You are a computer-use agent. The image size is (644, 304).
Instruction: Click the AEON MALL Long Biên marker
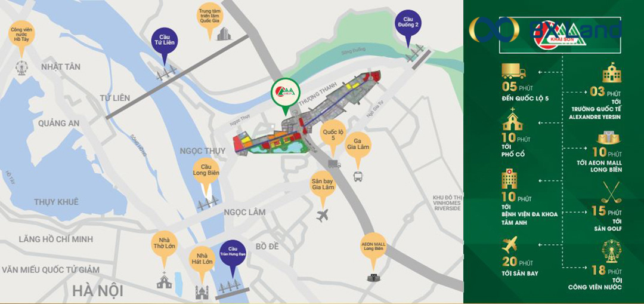pos(373,251)
